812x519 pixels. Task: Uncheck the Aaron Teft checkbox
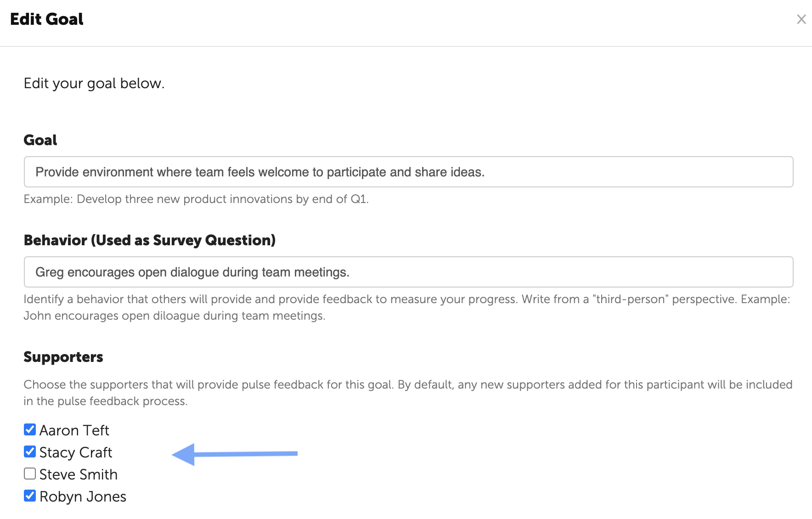click(x=30, y=429)
